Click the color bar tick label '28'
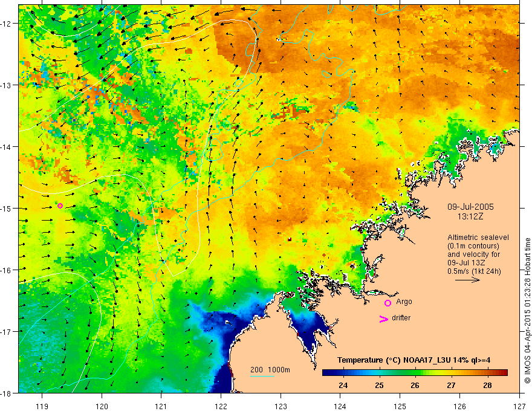Viewport: 532px width, 411px height. tap(487, 385)
